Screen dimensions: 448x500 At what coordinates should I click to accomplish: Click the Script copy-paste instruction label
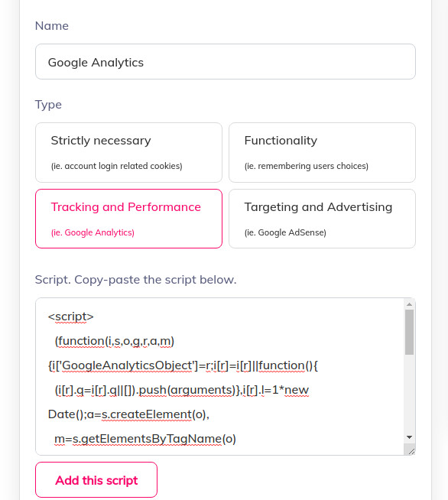[x=136, y=280]
